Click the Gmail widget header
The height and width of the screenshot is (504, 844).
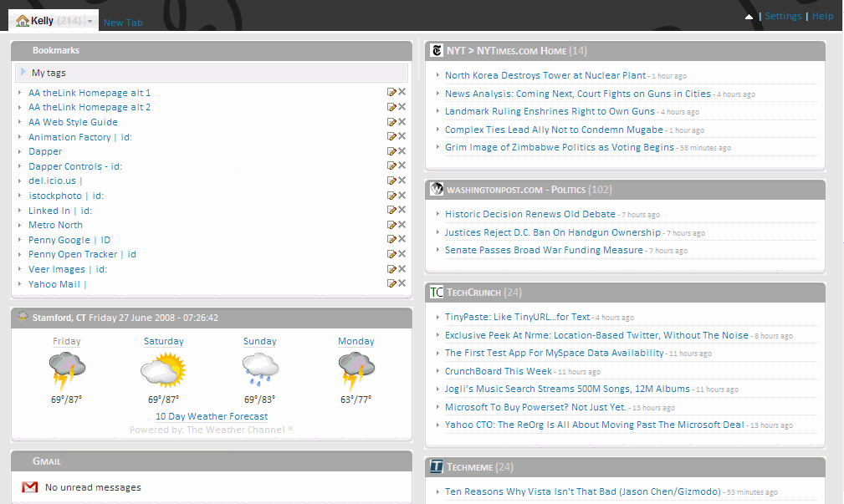coord(212,461)
